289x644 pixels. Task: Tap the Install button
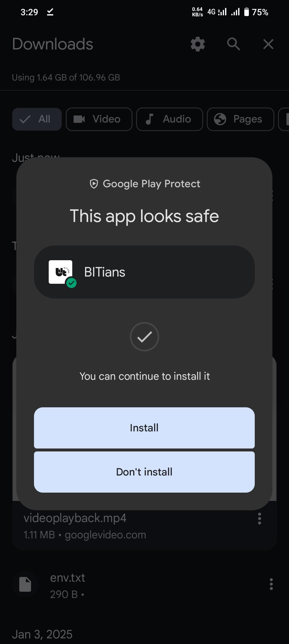(144, 428)
